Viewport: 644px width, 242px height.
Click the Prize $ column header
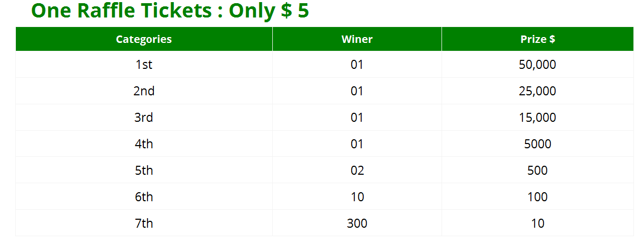pos(538,39)
